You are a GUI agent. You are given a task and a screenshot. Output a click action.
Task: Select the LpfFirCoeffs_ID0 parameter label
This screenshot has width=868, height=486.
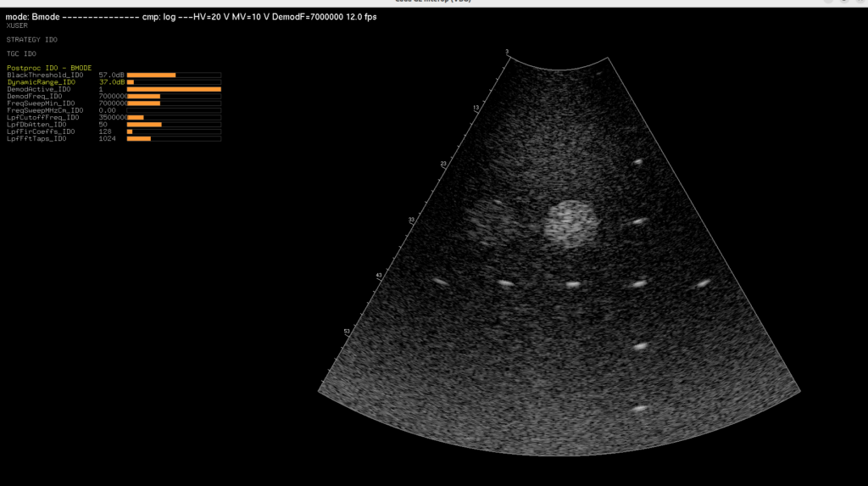pos(41,132)
